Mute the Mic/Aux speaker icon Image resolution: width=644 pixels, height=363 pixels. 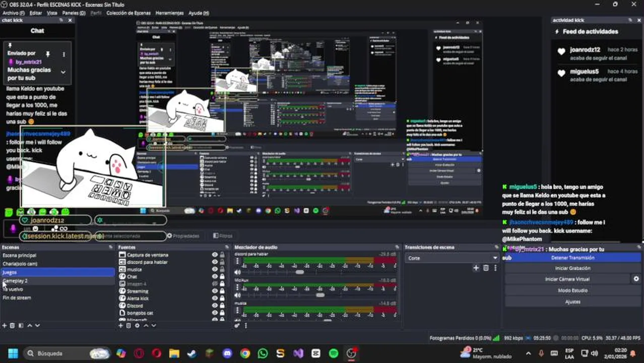237,295
